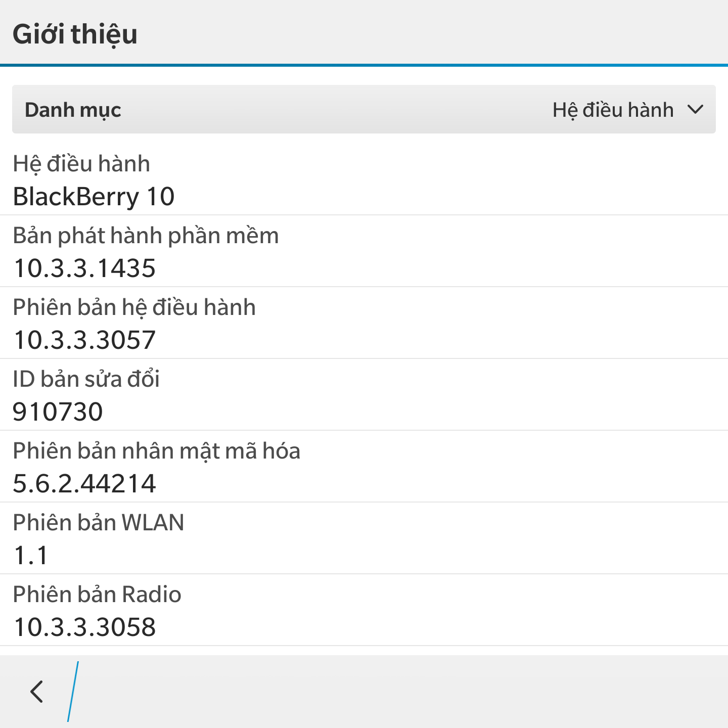
Task: Tap the Phiên bản Radio row
Action: click(364, 610)
